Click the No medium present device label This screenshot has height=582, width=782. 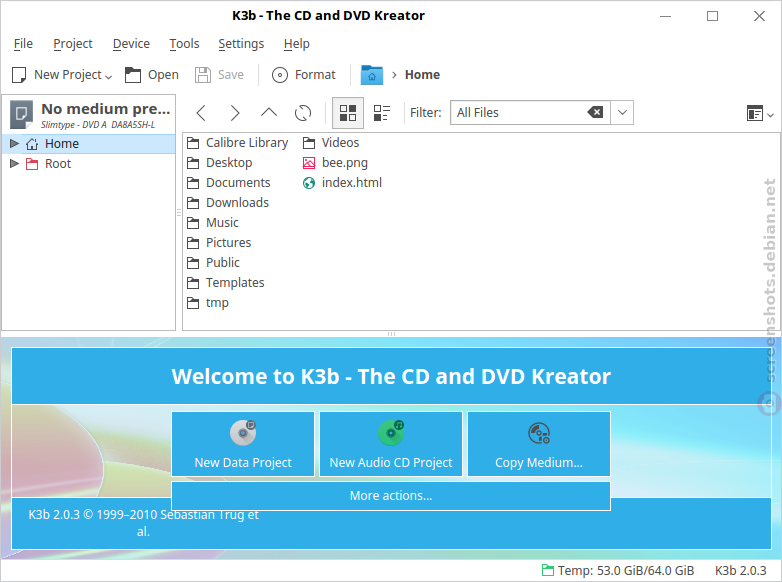106,109
